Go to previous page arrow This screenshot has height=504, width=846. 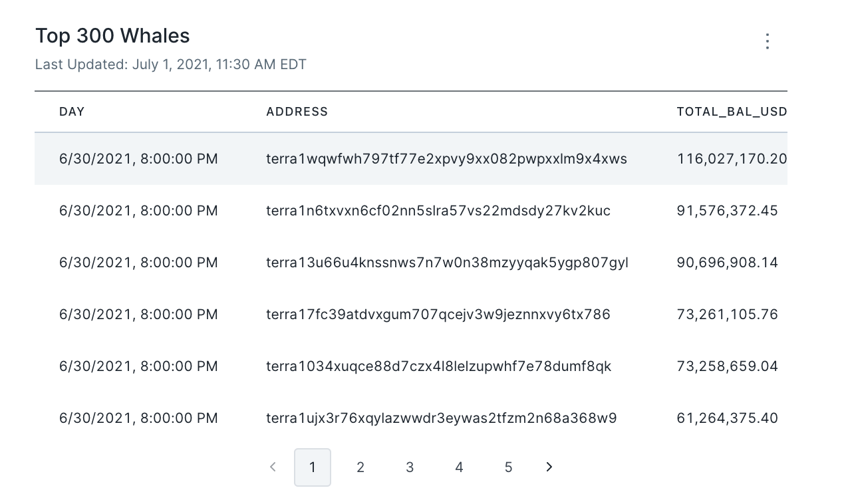pos(273,467)
